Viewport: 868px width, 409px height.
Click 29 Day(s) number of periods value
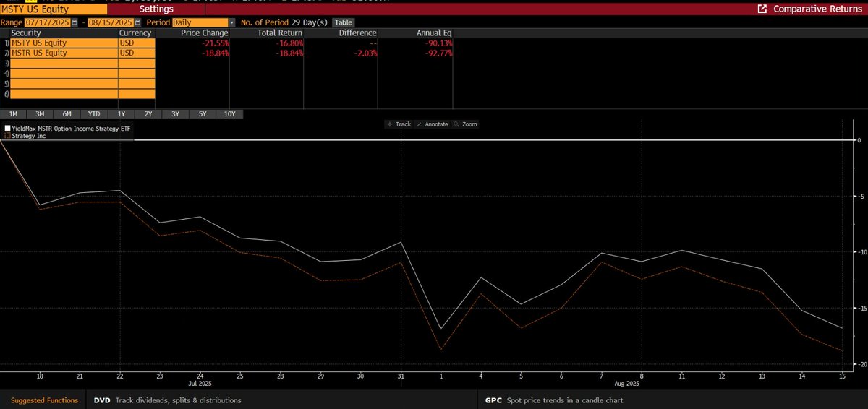(x=310, y=22)
